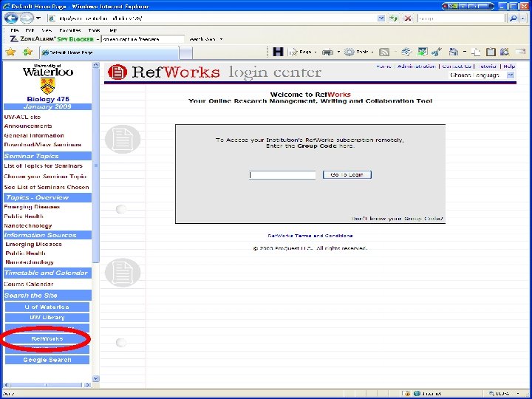The image size is (532, 399).
Task: Click the sidebar scroll-down arrow
Action: [95, 378]
